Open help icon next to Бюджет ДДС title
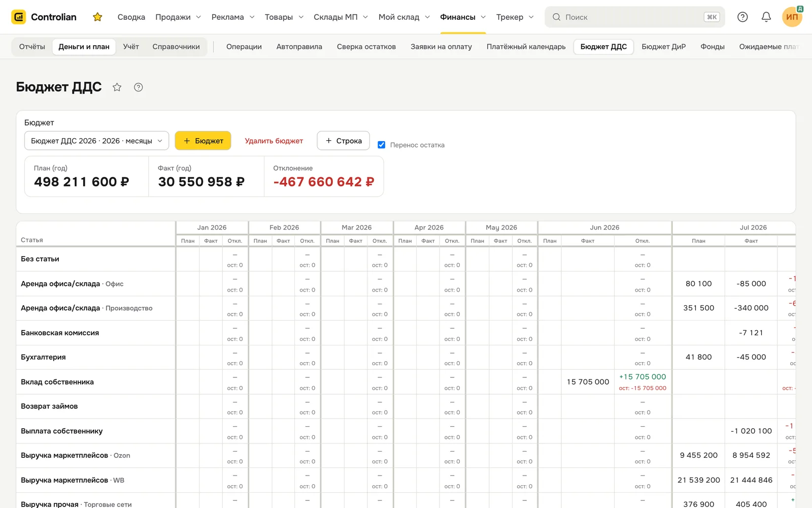The image size is (812, 508). [x=138, y=87]
